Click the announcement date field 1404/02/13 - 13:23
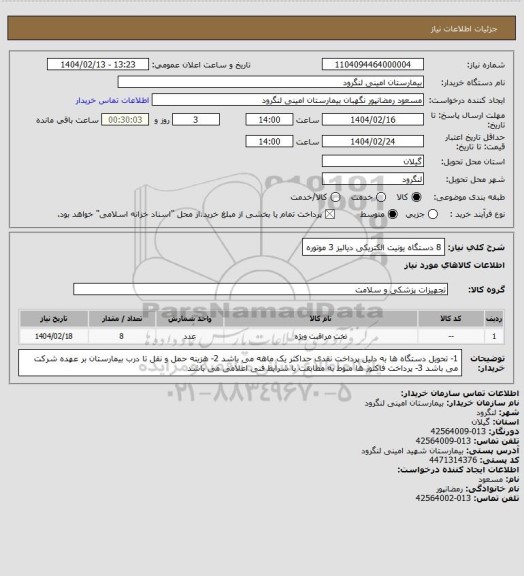Image resolution: width=524 pixels, height=576 pixels. 98,64
